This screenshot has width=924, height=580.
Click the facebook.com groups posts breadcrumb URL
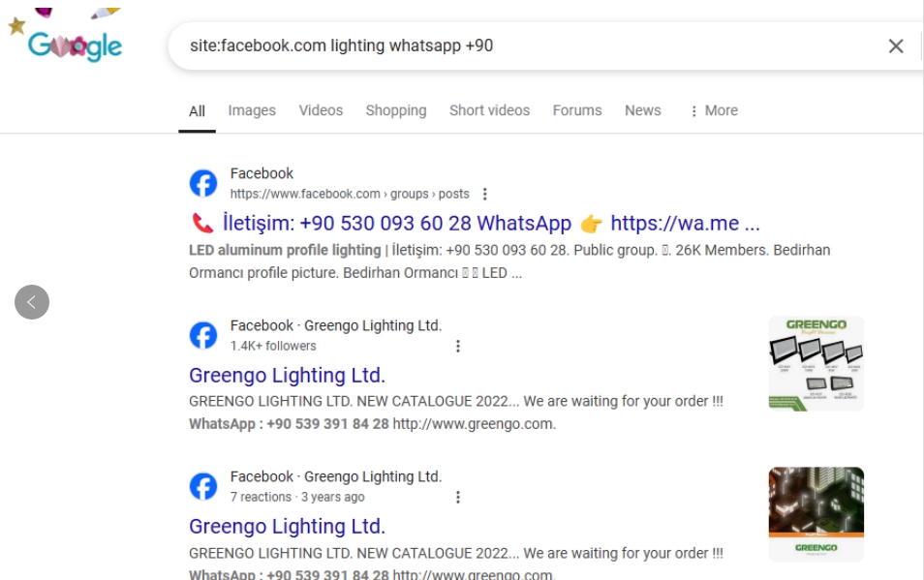pos(350,194)
